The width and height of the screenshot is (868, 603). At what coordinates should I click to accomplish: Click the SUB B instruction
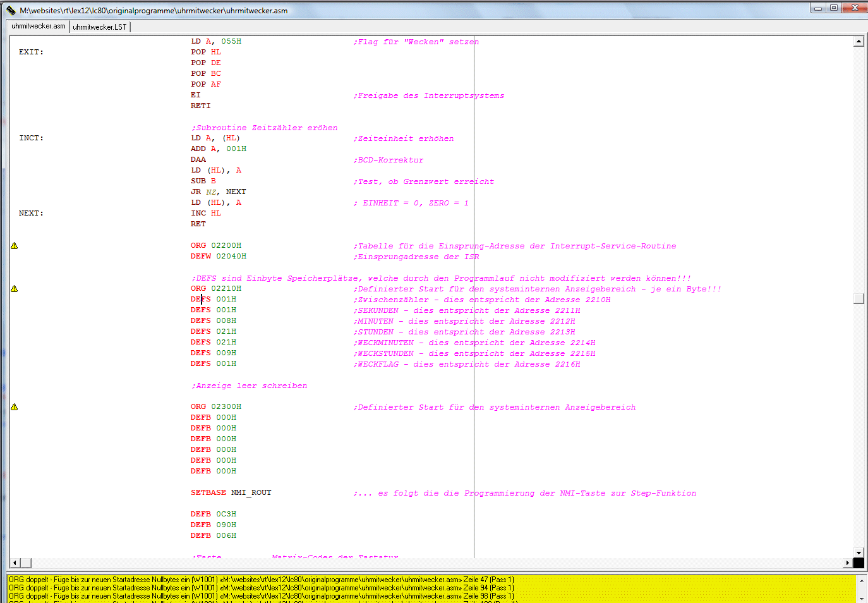[203, 181]
